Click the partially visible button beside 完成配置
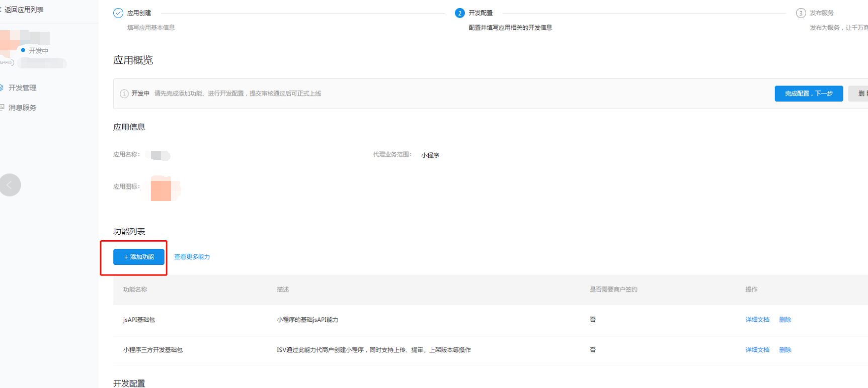868x388 pixels. [858, 93]
